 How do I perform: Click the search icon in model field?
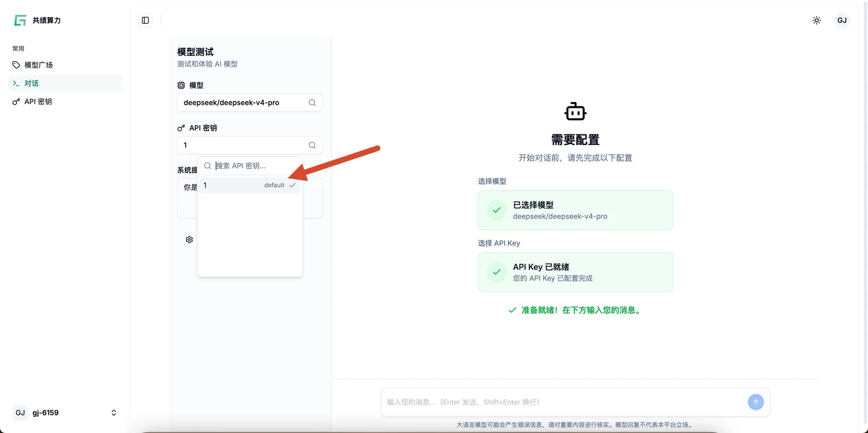[312, 103]
